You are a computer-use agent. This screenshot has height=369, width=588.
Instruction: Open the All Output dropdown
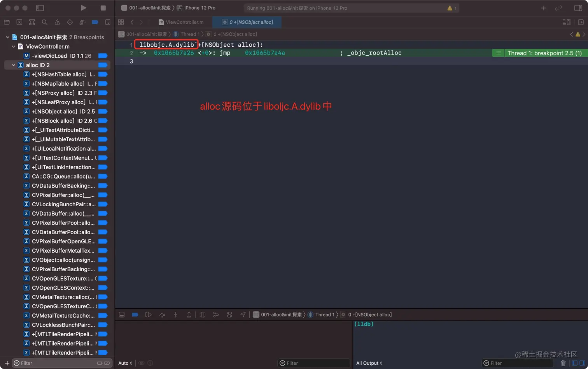click(369, 363)
